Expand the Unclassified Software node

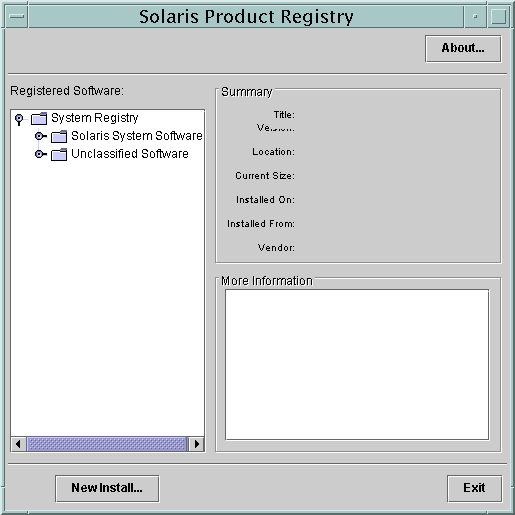[x=40, y=154]
